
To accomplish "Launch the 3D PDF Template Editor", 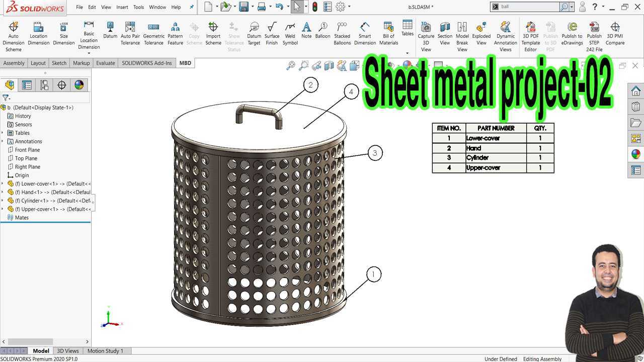I will (531, 36).
